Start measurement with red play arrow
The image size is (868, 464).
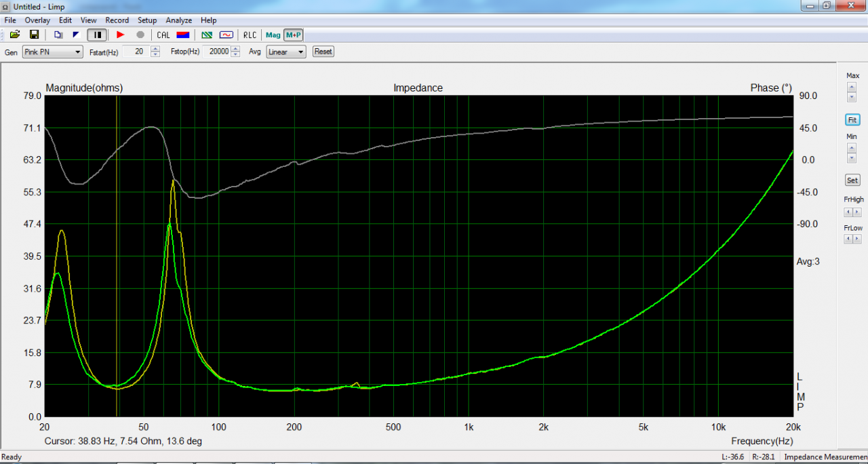[121, 35]
